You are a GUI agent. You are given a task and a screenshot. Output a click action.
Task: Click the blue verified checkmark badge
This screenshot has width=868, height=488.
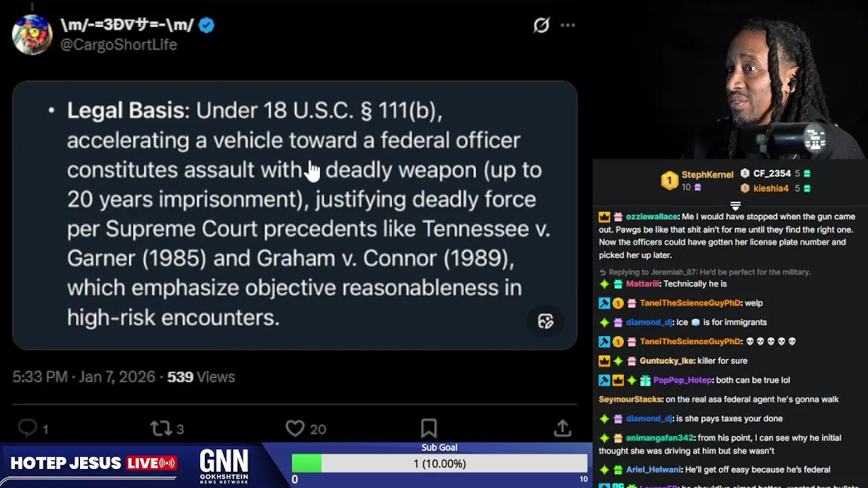pos(207,26)
